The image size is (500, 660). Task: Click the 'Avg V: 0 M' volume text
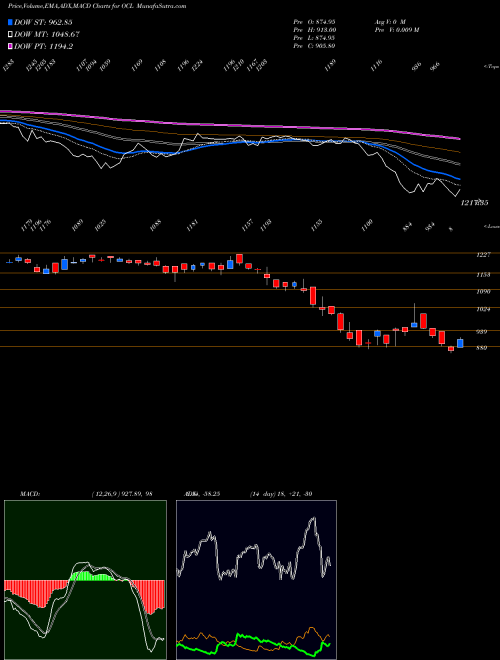point(389,21)
